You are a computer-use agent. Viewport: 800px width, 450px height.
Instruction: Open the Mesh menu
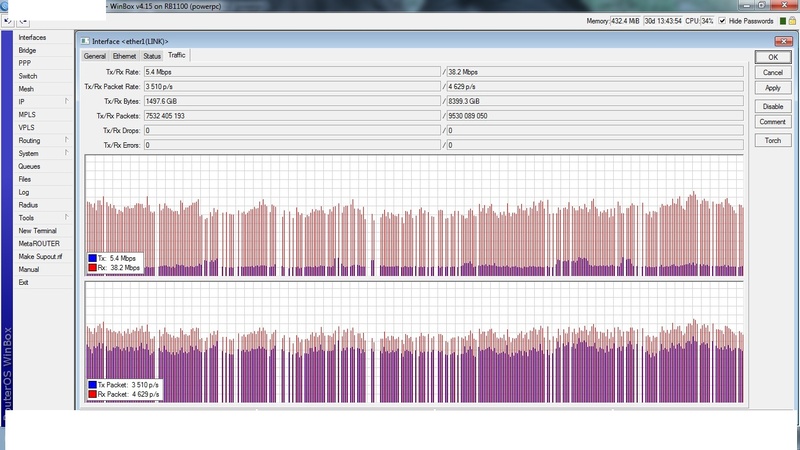click(x=26, y=88)
